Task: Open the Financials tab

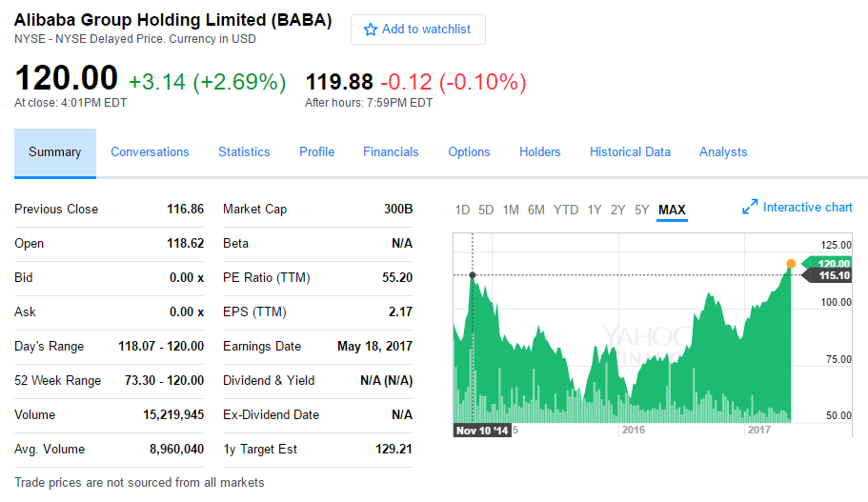Action: tap(391, 152)
